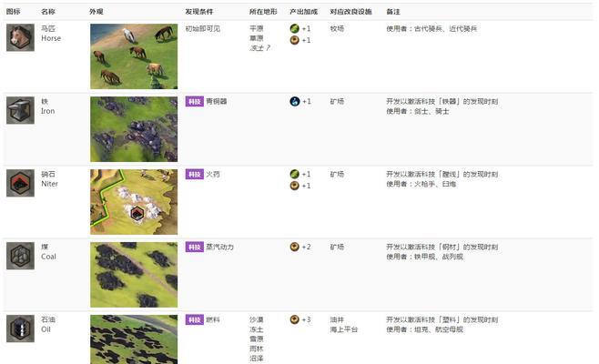Click the purple 科技 badge beside 青铜器
This screenshot has height=364, width=599.
[x=193, y=102]
